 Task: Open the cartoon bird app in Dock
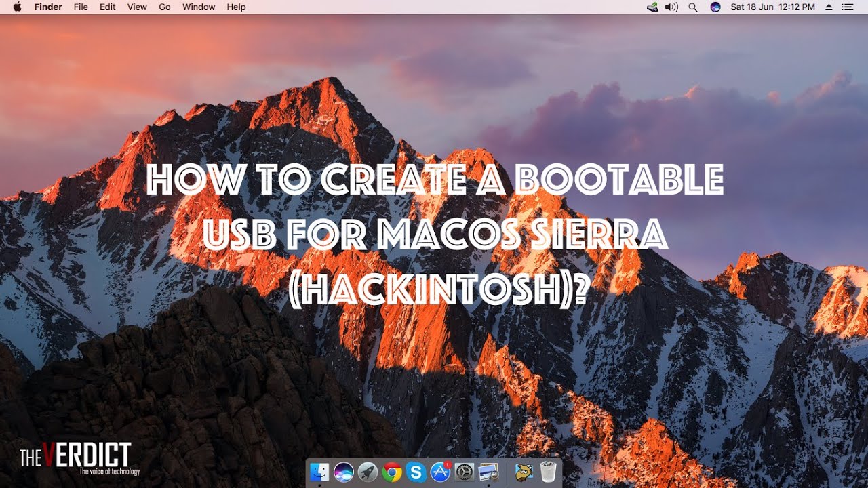[x=524, y=472]
